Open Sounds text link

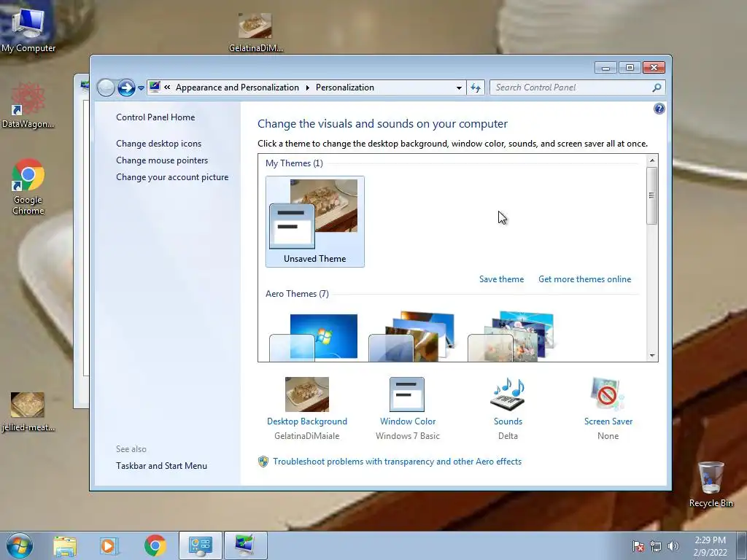508,421
